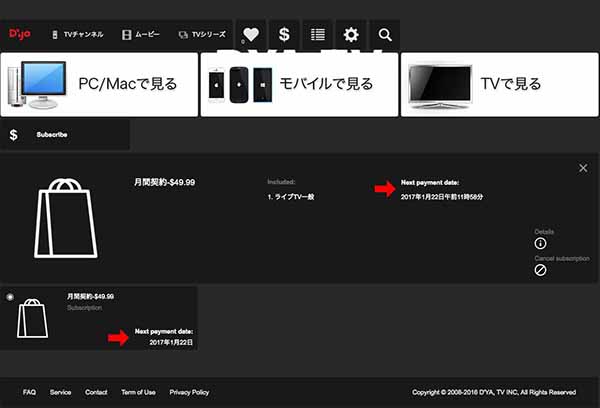Image resolution: width=600 pixels, height=408 pixels.
Task: Open the list view icon in toolbar
Action: click(318, 34)
